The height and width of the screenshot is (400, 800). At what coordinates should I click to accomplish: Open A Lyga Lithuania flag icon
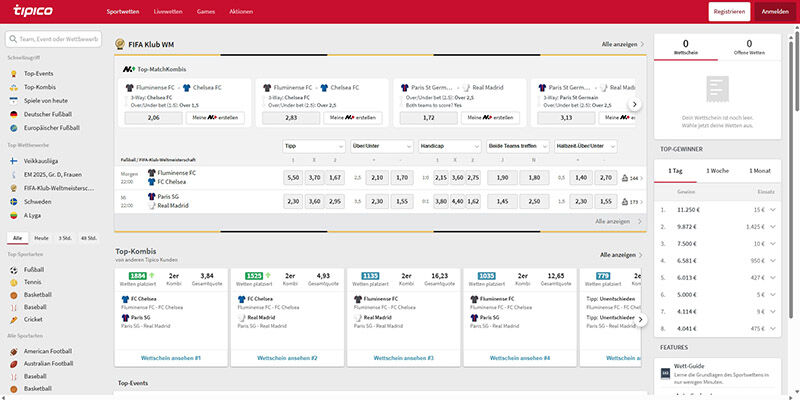pos(14,215)
